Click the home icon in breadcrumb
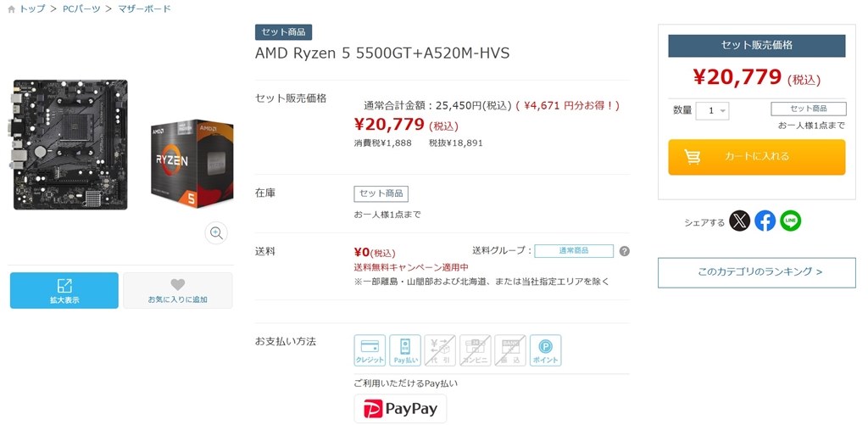 [12, 9]
